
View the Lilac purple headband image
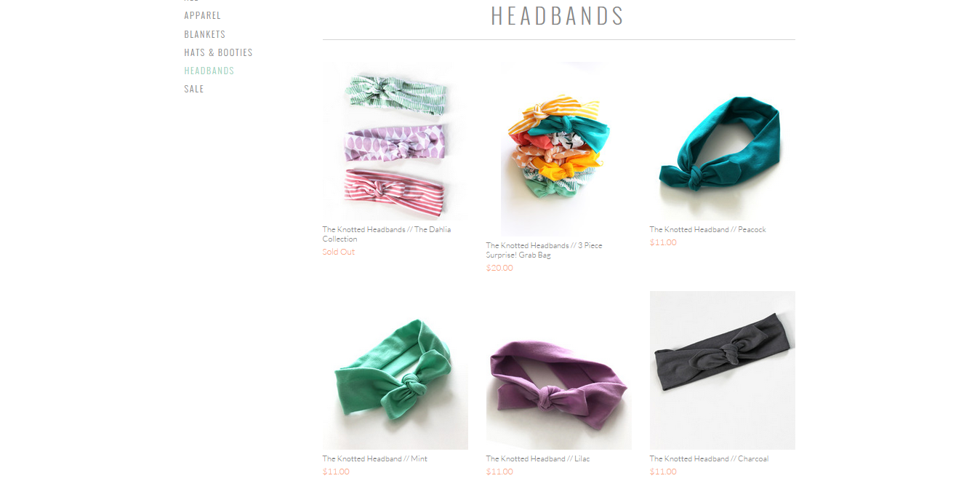click(x=559, y=370)
